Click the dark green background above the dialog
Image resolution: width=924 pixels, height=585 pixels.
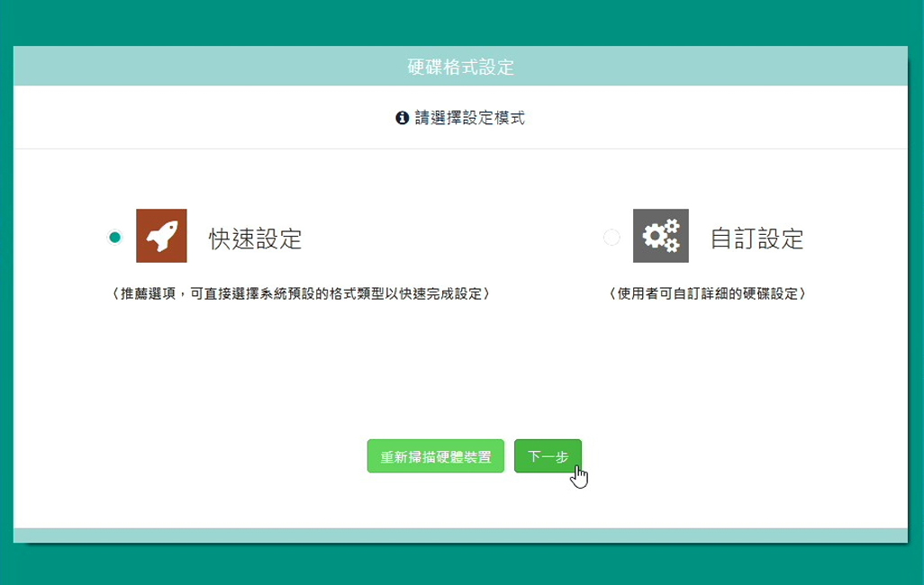460,22
